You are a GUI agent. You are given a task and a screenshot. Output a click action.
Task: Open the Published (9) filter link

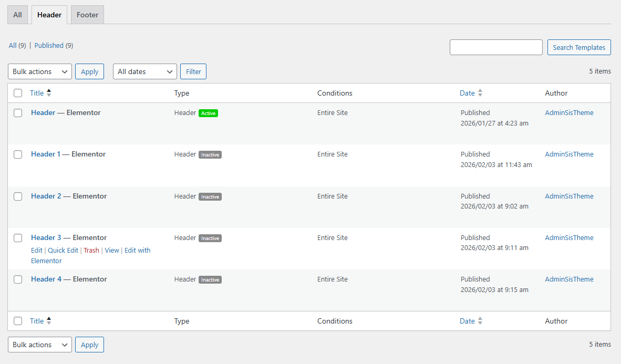pos(53,45)
